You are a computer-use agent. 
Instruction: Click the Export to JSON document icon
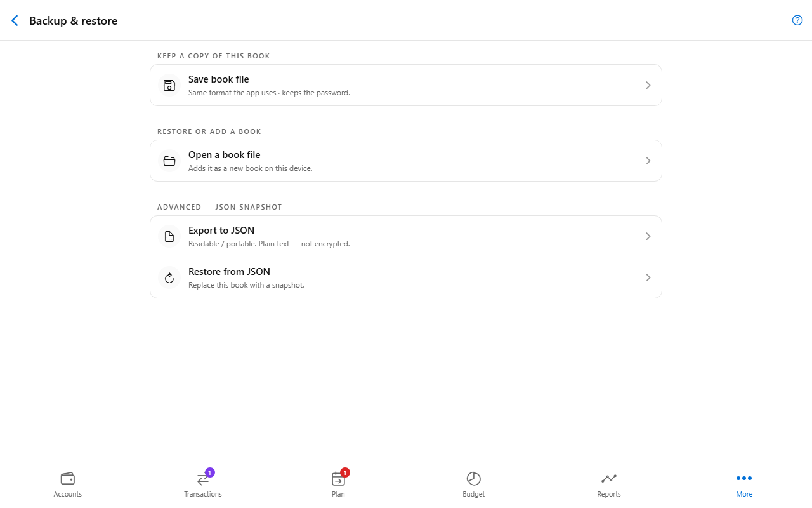169,236
